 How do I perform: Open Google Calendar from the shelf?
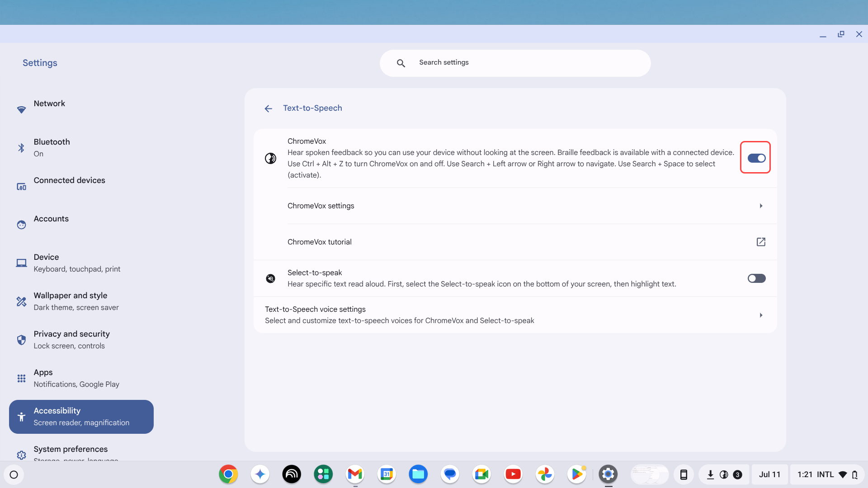(x=387, y=474)
